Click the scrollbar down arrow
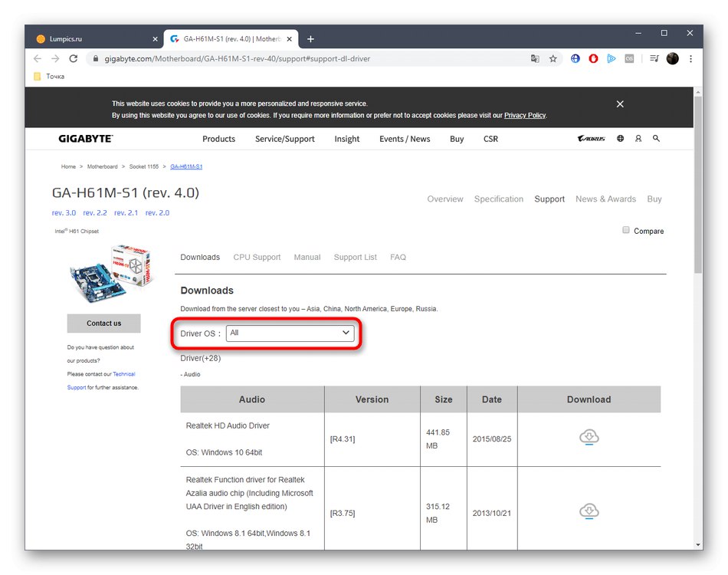 pyautogui.click(x=698, y=545)
